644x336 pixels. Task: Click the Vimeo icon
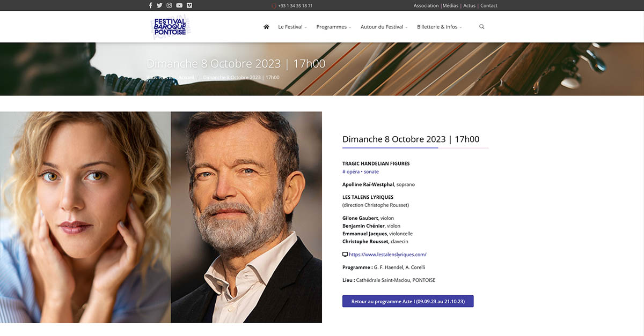tap(188, 5)
